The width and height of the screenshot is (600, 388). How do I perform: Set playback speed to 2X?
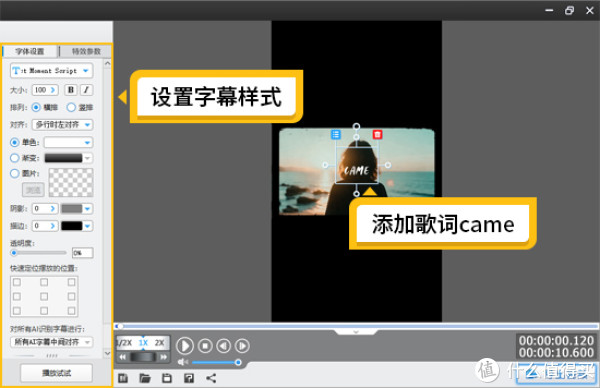coord(159,343)
